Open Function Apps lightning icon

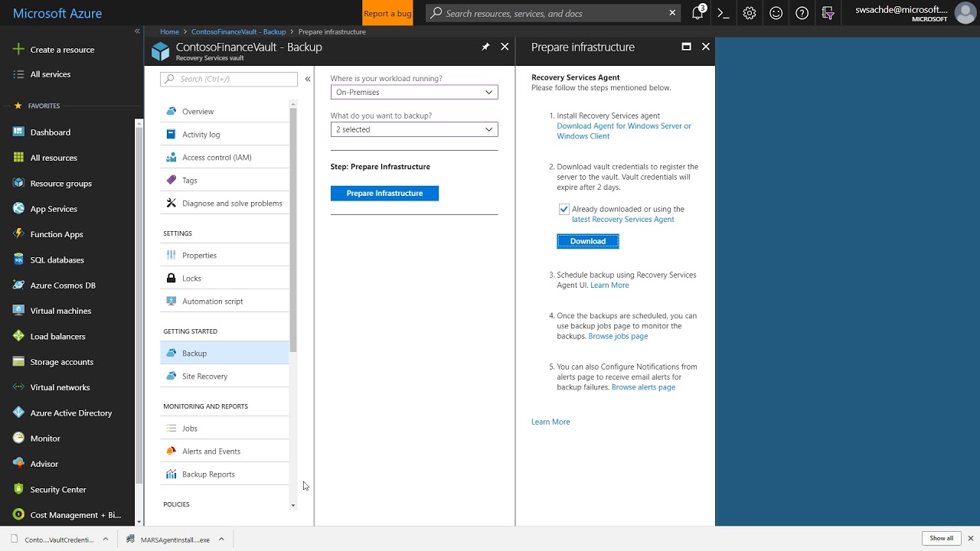point(18,234)
